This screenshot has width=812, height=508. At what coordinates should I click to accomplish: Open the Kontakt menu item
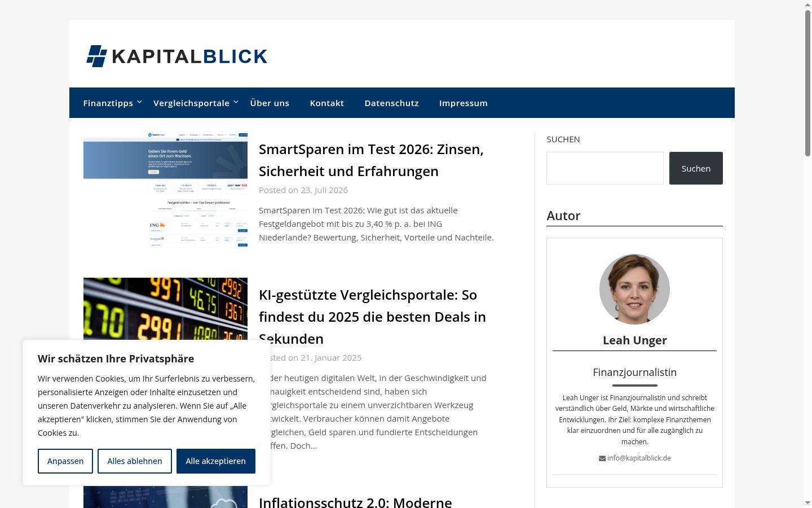coord(327,103)
